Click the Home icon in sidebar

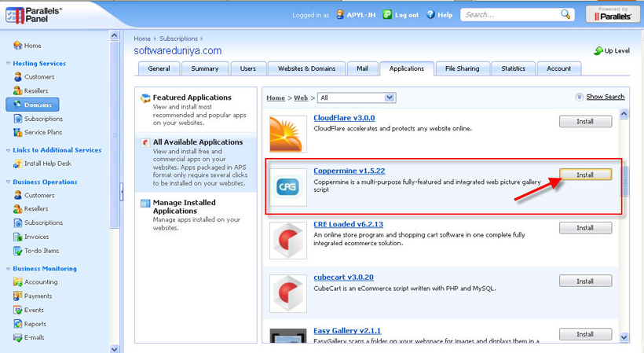pyautogui.click(x=17, y=45)
